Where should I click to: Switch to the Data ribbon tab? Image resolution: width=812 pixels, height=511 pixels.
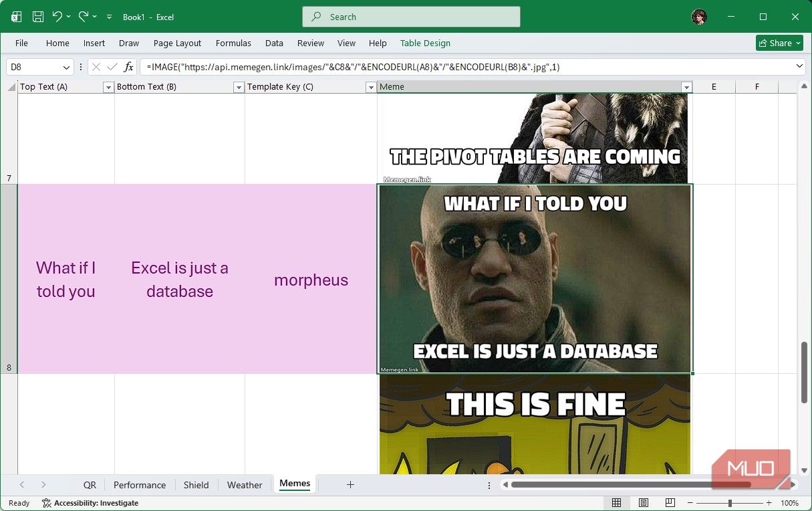274,43
